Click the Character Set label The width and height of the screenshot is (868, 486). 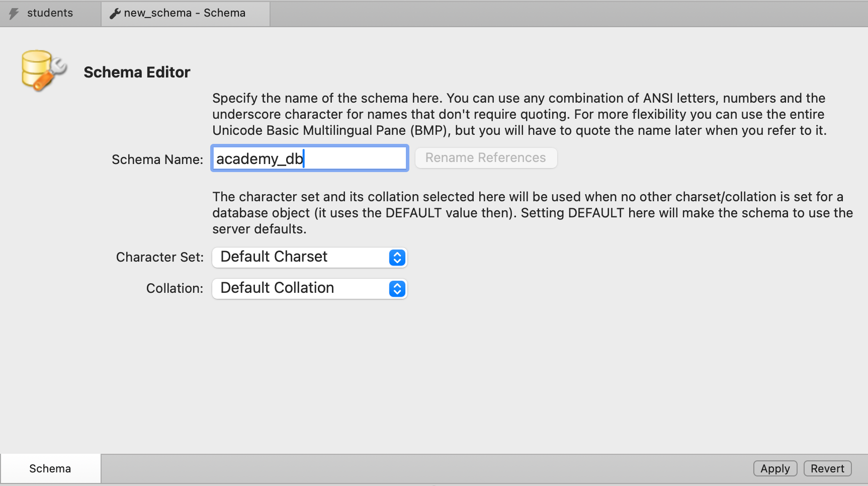pos(160,257)
